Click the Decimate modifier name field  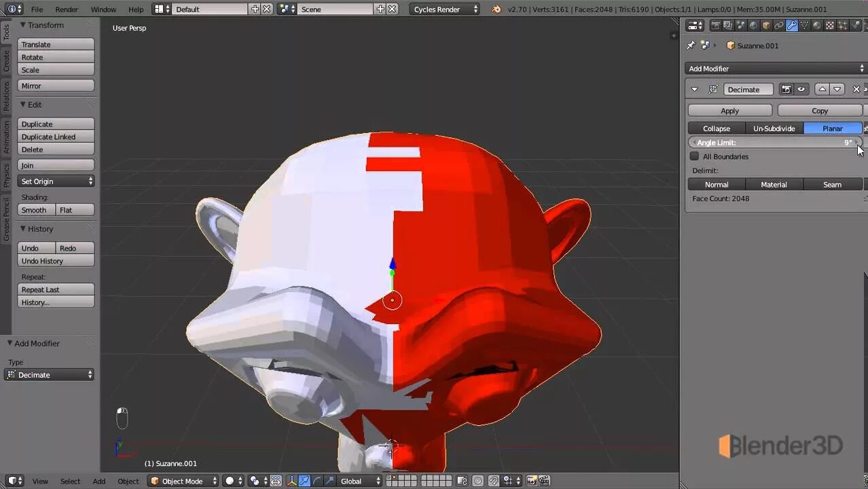(x=748, y=89)
